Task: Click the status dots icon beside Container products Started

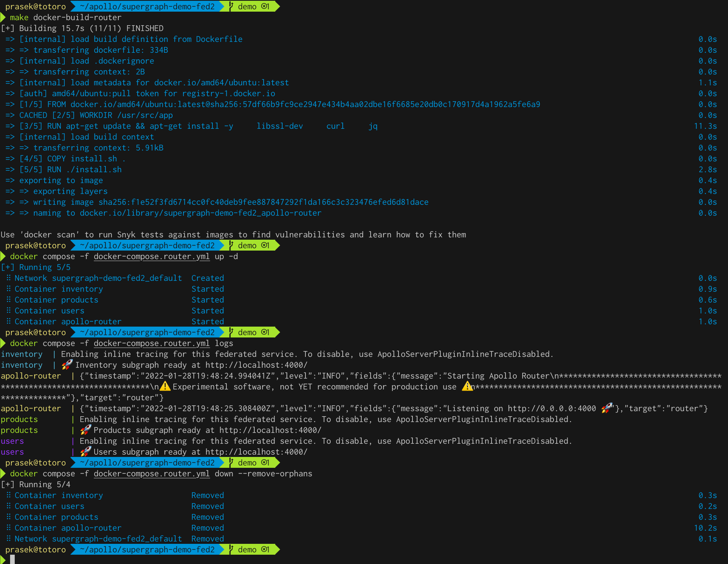Action: pyautogui.click(x=9, y=299)
